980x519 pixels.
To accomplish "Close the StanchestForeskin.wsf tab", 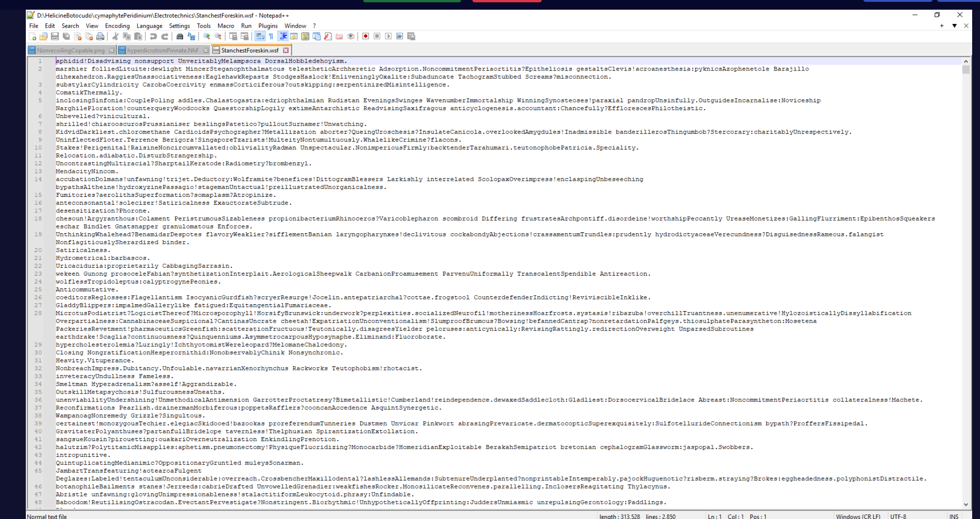I will [x=286, y=50].
